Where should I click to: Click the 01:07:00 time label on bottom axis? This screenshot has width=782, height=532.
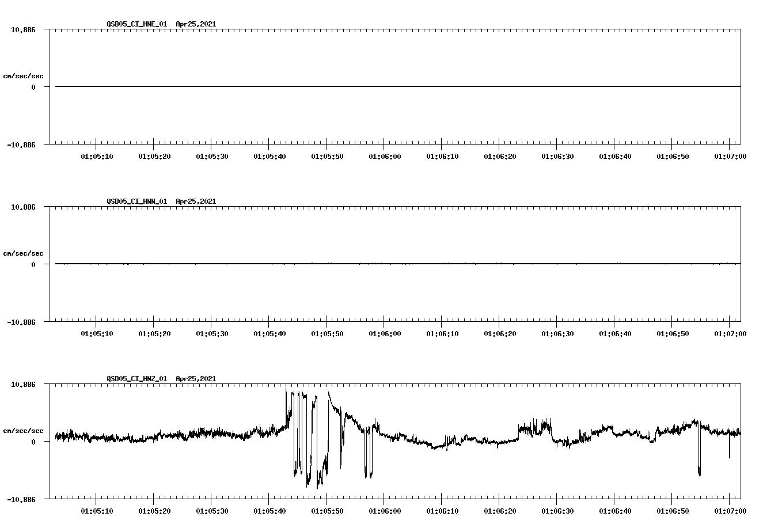(x=730, y=511)
